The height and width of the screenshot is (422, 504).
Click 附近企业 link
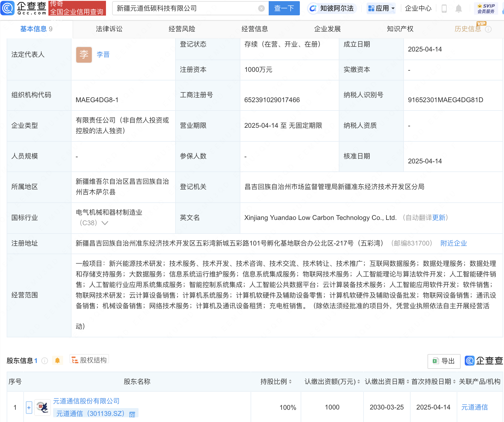click(454, 243)
